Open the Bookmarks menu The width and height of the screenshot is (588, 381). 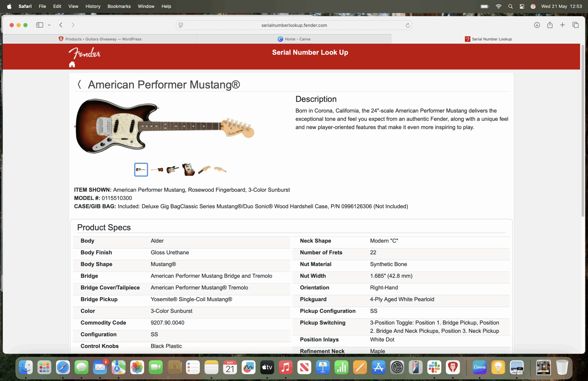[119, 6]
